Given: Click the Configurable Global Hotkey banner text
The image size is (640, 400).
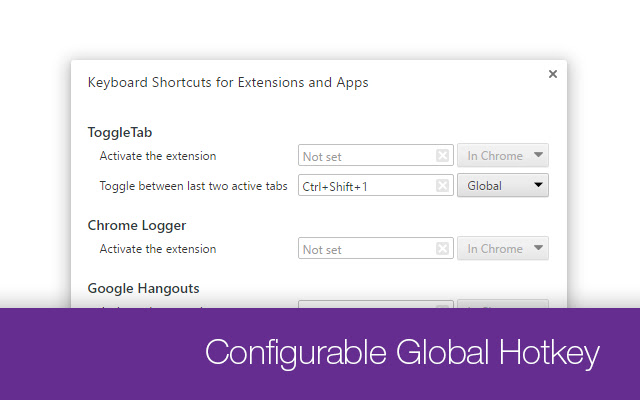Looking at the screenshot, I should 402,354.
